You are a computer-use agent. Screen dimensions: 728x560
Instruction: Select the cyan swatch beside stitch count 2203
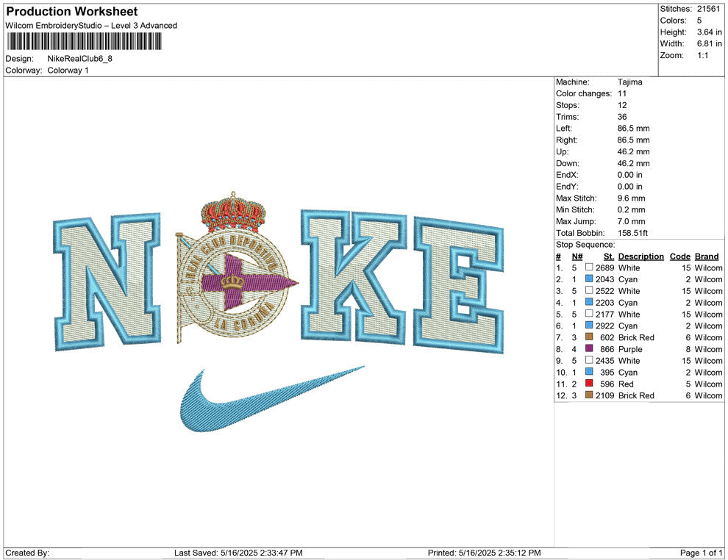pyautogui.click(x=589, y=302)
